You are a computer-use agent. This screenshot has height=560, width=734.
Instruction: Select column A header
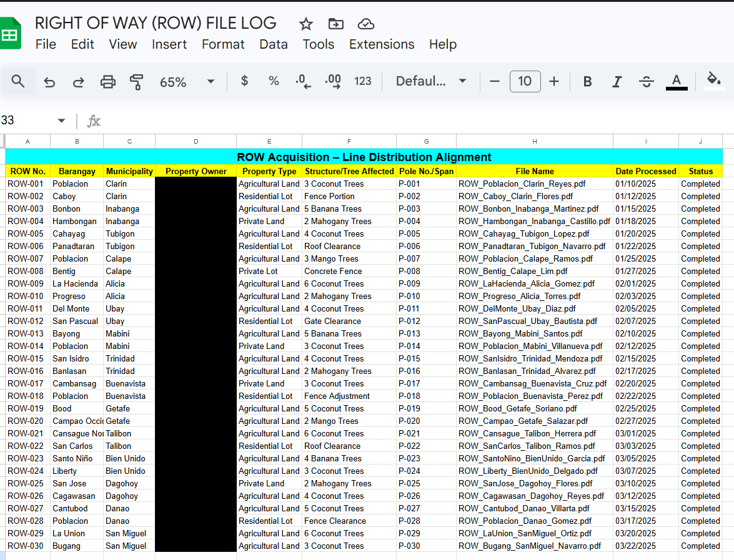(27, 141)
